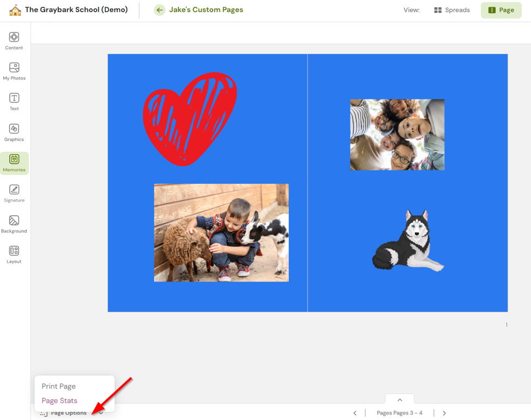The width and height of the screenshot is (531, 420).
Task: Open the Signature tool
Action: [x=14, y=193]
